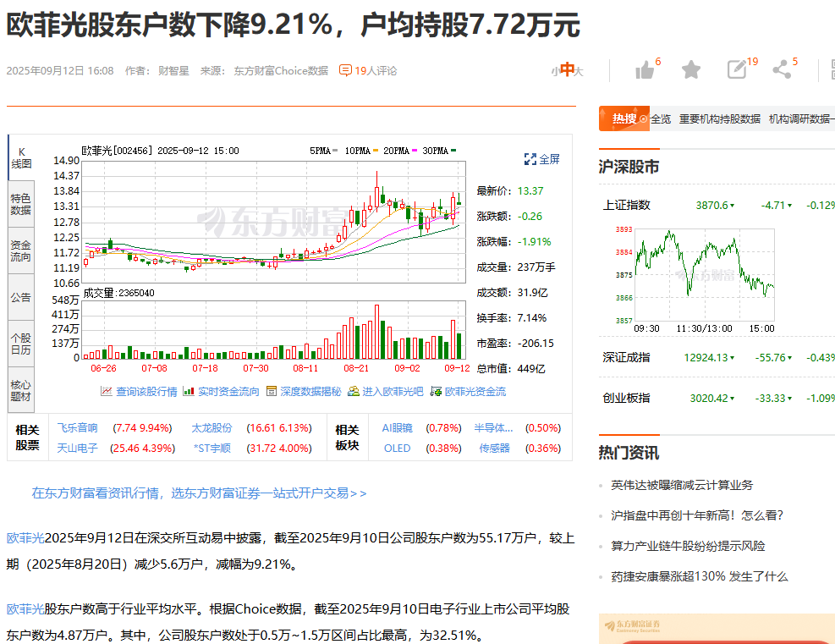Viewport: 835px width, 644px height.
Task: Open related sector 半导体...
Action: point(494,428)
